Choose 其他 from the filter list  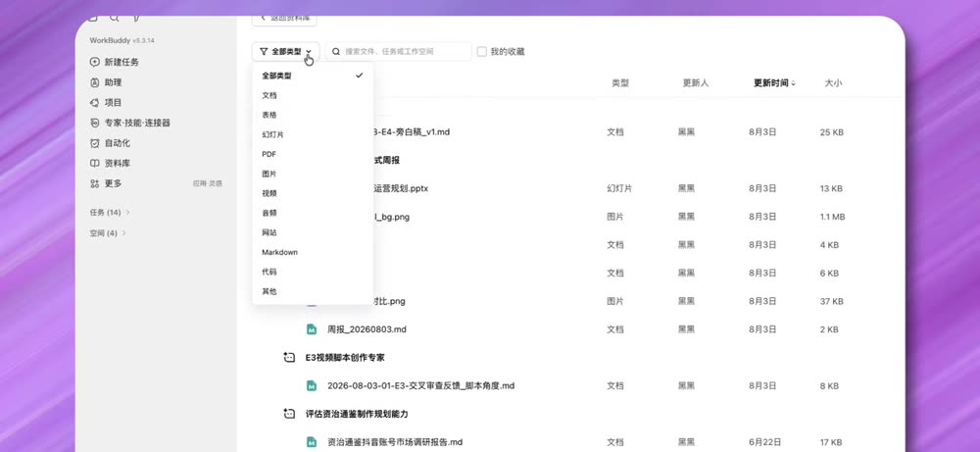313,291
